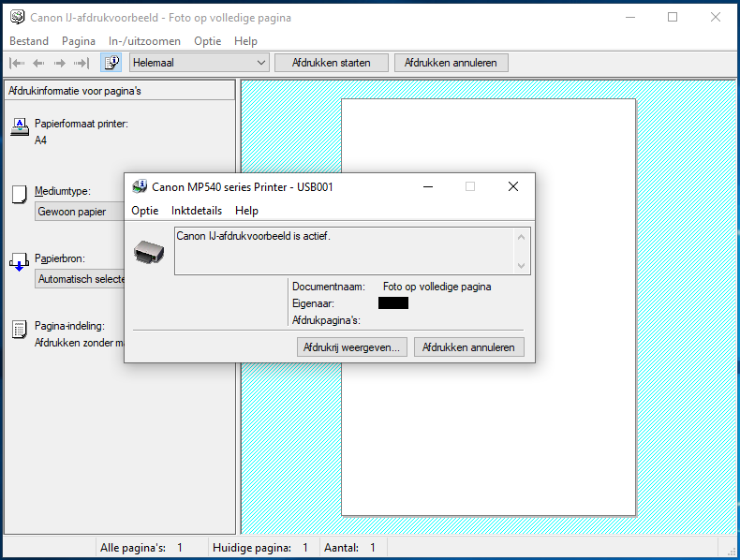Go to previous page arrow in toolbar
Screen dimensions: 740x560
point(38,63)
